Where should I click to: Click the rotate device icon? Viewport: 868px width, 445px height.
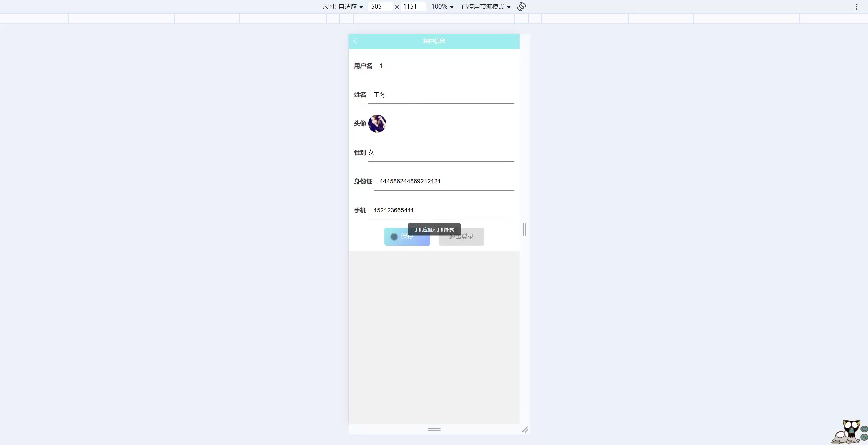pos(521,7)
